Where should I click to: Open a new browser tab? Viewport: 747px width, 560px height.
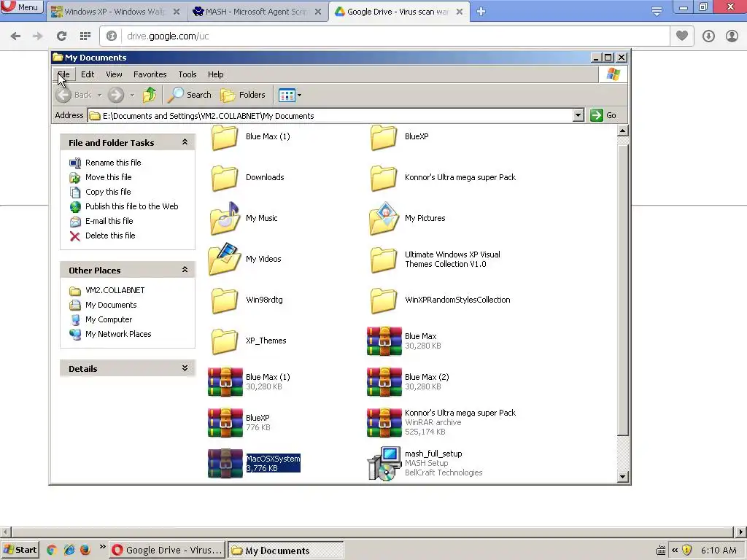click(481, 12)
